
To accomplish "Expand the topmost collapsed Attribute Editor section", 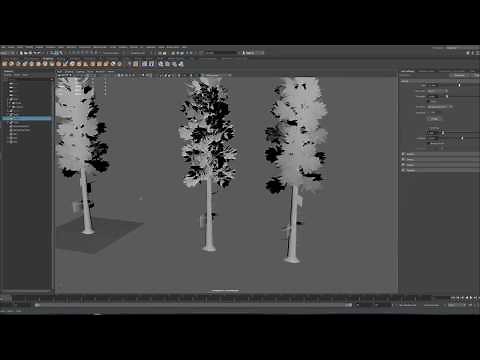I will [x=441, y=154].
